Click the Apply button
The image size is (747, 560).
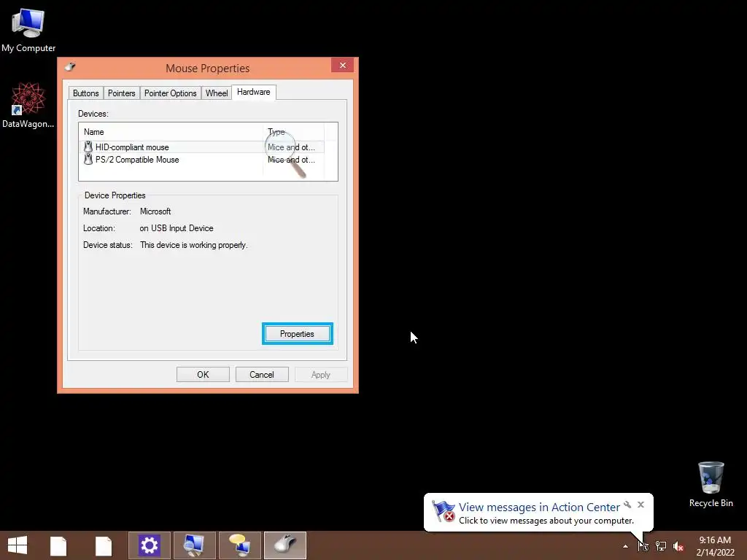321,374
